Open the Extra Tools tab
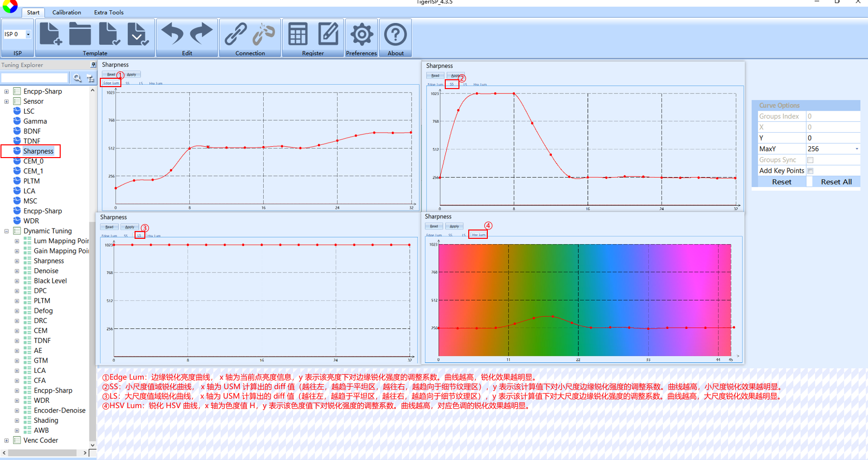The width and height of the screenshot is (868, 460). [x=109, y=12]
